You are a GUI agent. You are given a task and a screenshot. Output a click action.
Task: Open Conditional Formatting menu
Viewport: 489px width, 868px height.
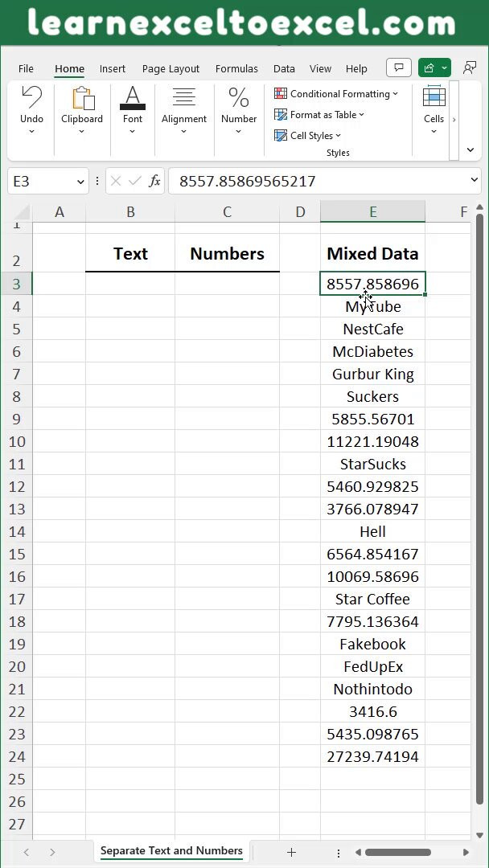click(x=336, y=93)
